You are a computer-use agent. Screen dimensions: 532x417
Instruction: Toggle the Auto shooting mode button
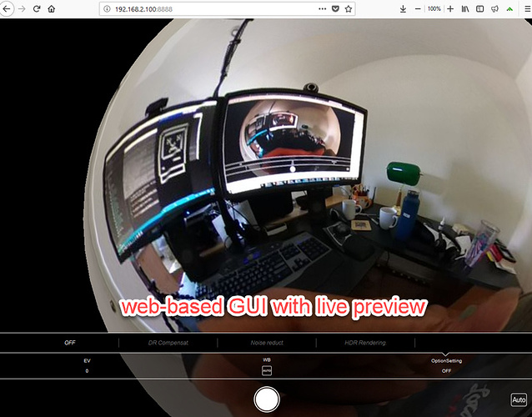[x=519, y=399]
